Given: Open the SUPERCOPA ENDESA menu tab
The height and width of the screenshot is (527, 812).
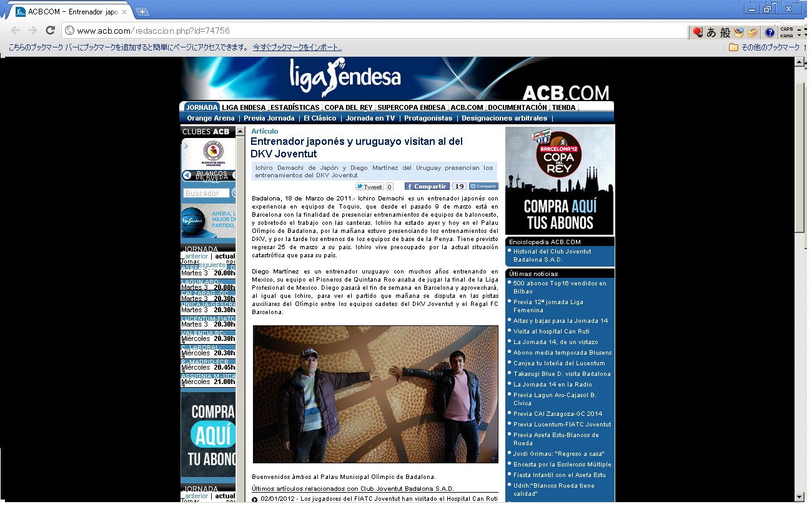Looking at the screenshot, I should click(x=412, y=107).
